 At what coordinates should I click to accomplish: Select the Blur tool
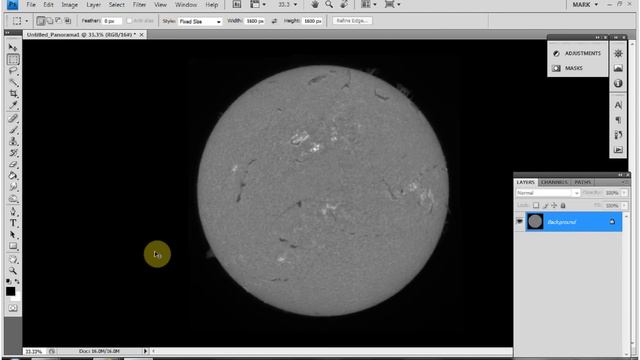(x=13, y=187)
